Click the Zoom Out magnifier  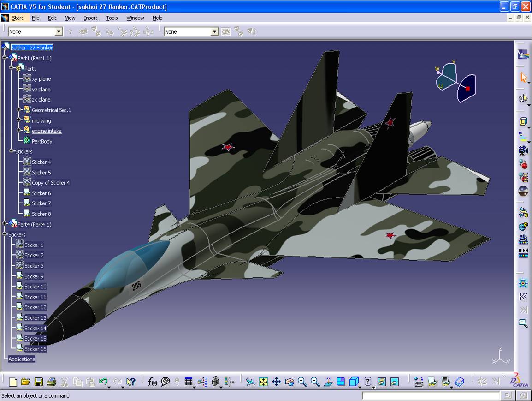point(315,382)
